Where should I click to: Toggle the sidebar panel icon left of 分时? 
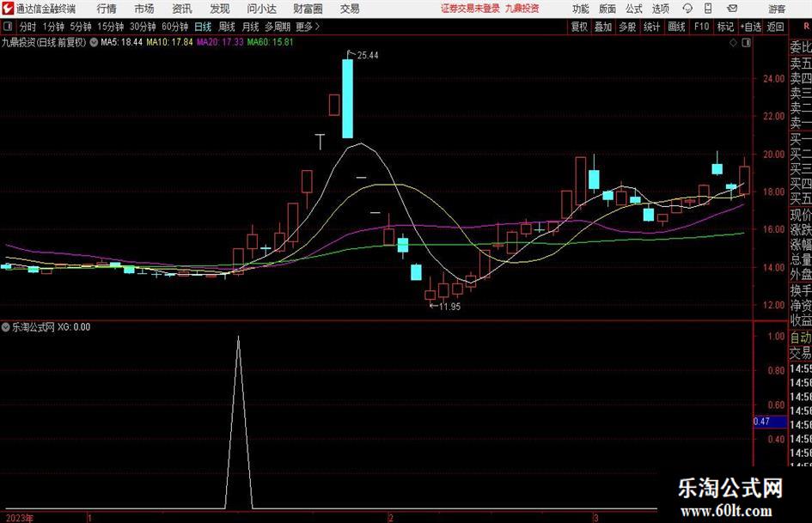[x=8, y=27]
